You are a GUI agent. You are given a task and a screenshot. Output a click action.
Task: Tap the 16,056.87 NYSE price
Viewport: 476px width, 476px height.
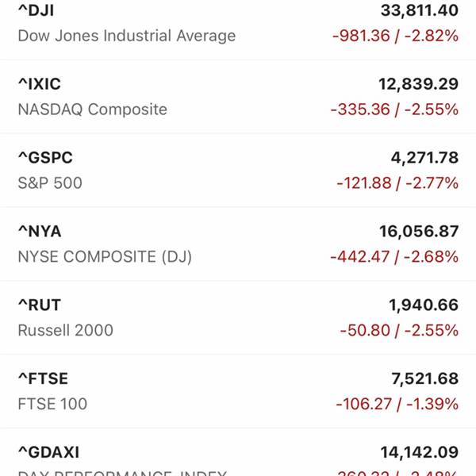coord(419,232)
